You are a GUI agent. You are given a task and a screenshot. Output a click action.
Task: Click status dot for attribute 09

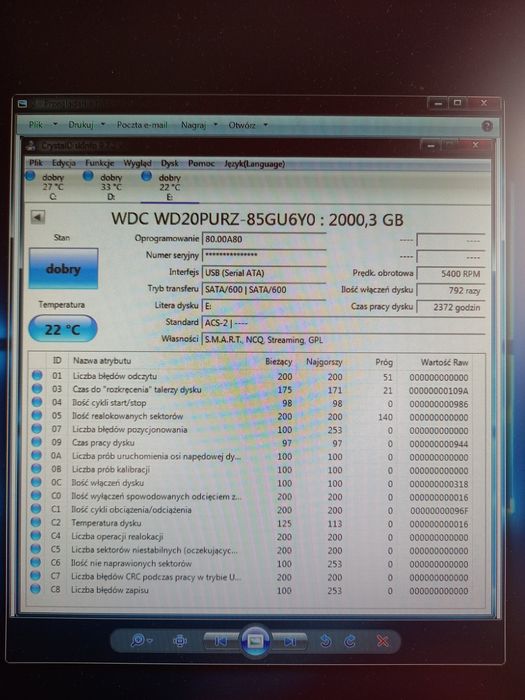coord(37,442)
